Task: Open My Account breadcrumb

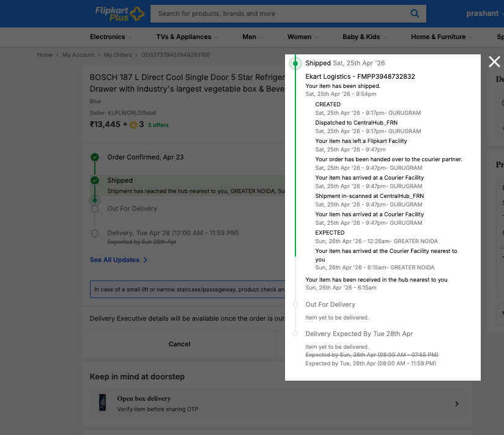Action: tap(78, 55)
